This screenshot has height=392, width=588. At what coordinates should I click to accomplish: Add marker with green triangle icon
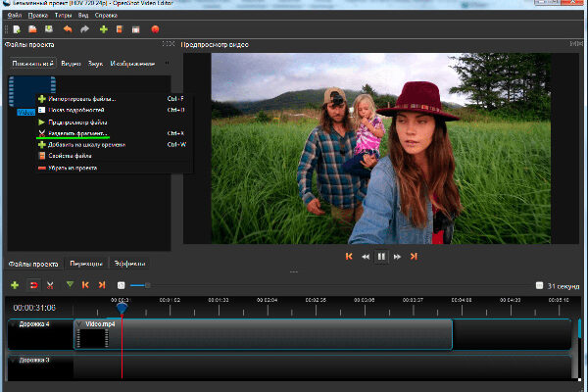pos(69,285)
